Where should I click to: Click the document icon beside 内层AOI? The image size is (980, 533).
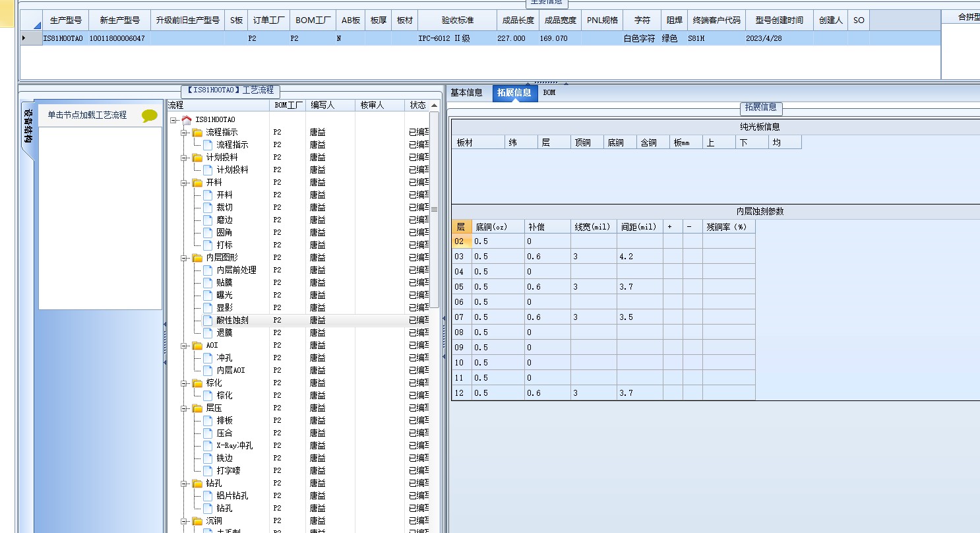(208, 370)
